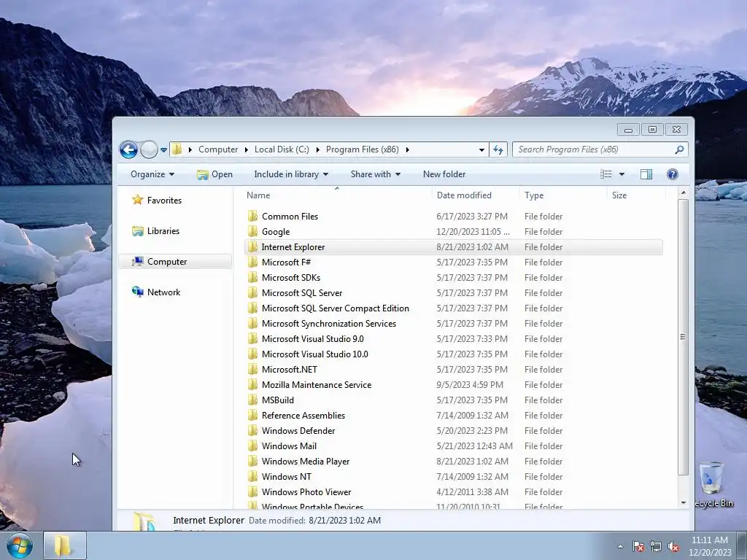Select the MSBuild folder icon
The width and height of the screenshot is (747, 560).
[252, 400]
